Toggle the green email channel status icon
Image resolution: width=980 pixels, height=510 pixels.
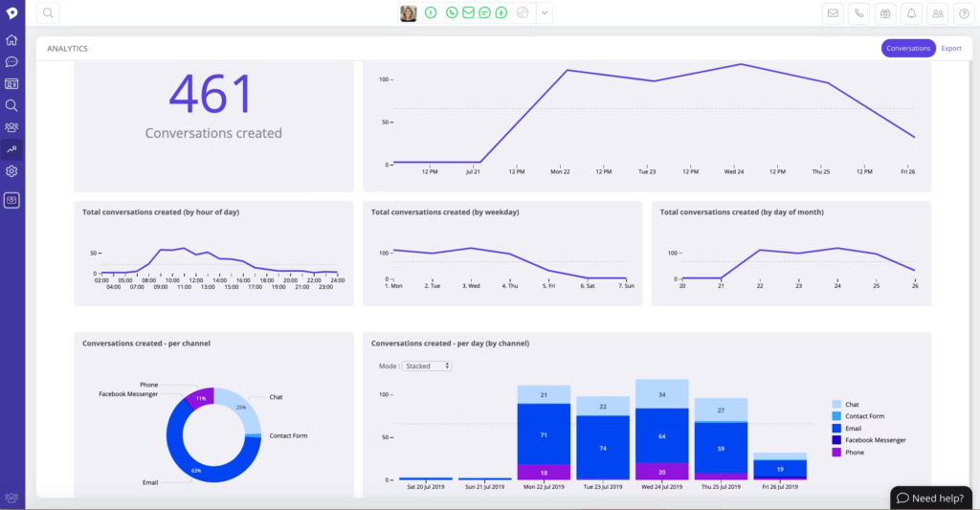click(x=468, y=13)
